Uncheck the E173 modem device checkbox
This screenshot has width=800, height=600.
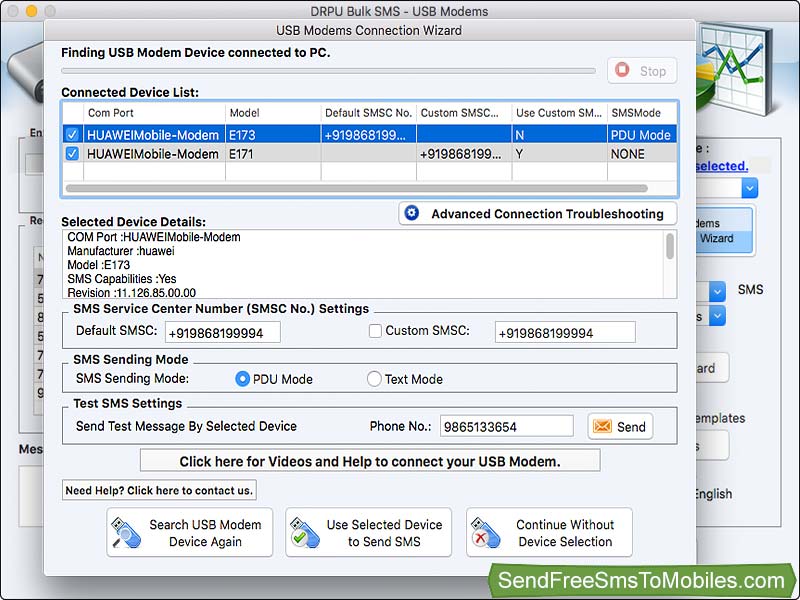70,134
